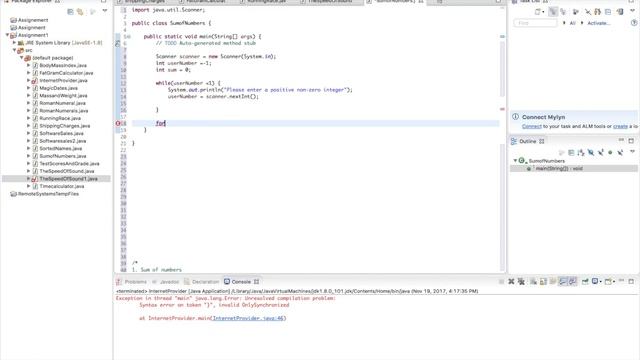Toggle Scheduled presentation in Task List
640x360 pixels.
(x=563, y=12)
